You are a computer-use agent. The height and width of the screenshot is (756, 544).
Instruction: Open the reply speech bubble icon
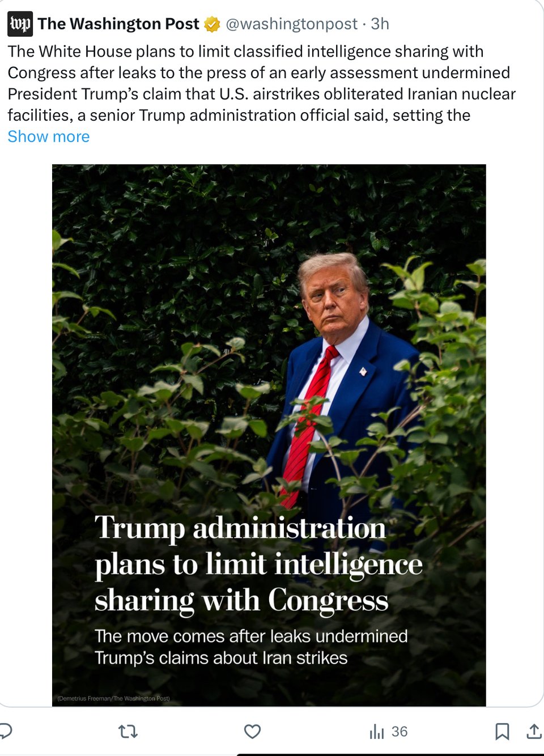(6, 731)
